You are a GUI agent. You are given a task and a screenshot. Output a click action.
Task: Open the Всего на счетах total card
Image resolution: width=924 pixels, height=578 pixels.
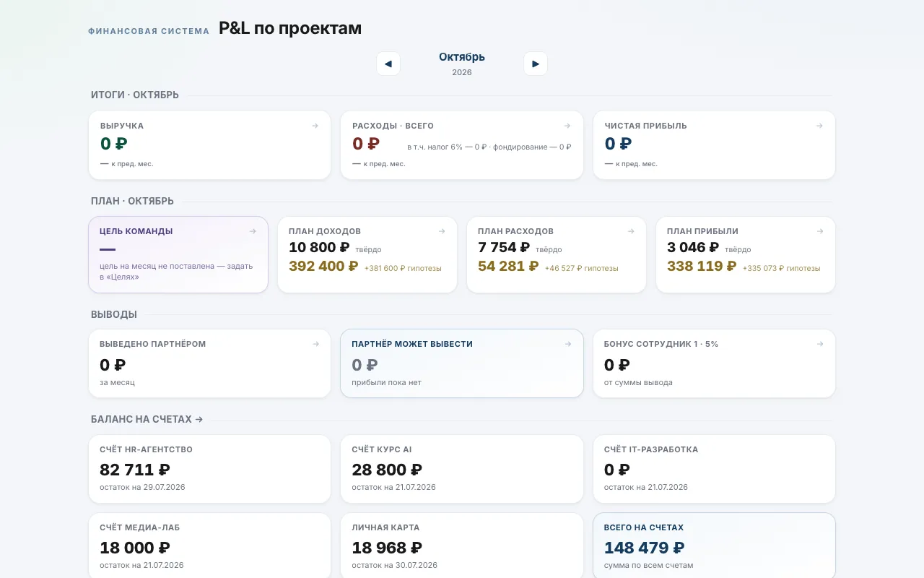pyautogui.click(x=714, y=545)
